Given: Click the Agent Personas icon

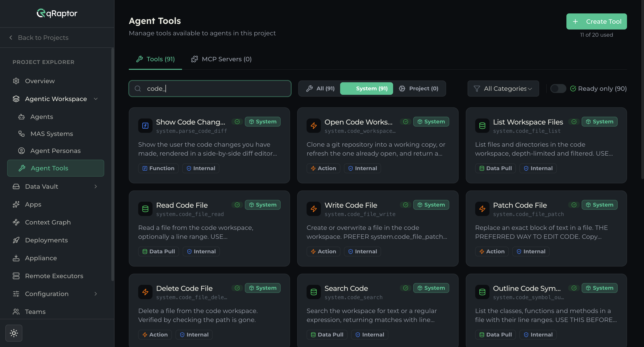Looking at the screenshot, I should click(x=21, y=151).
